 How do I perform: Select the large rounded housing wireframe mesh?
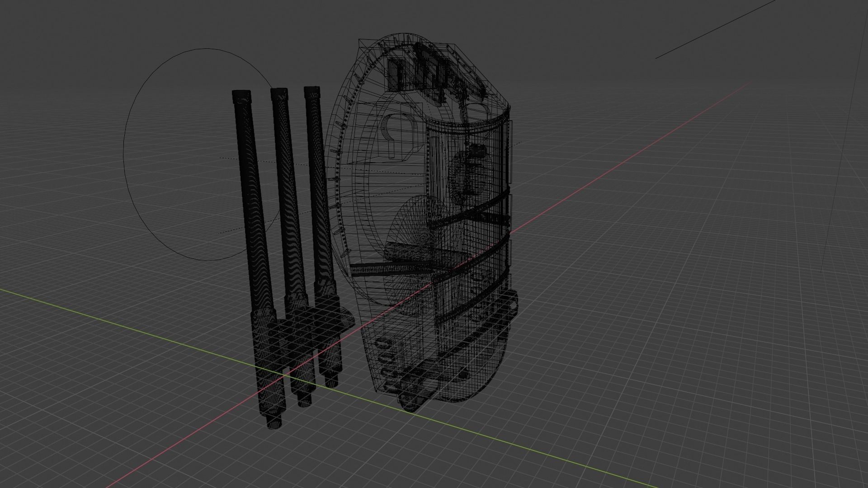click(x=423, y=221)
